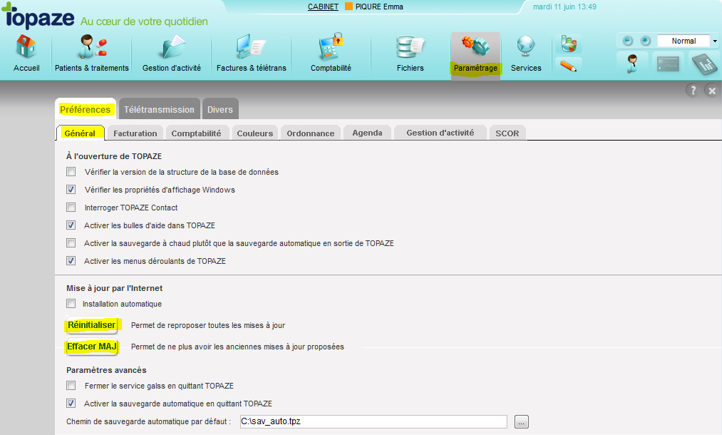Screen dimensions: 722x435
Task: Click the zoom out minus button
Action: (628, 41)
